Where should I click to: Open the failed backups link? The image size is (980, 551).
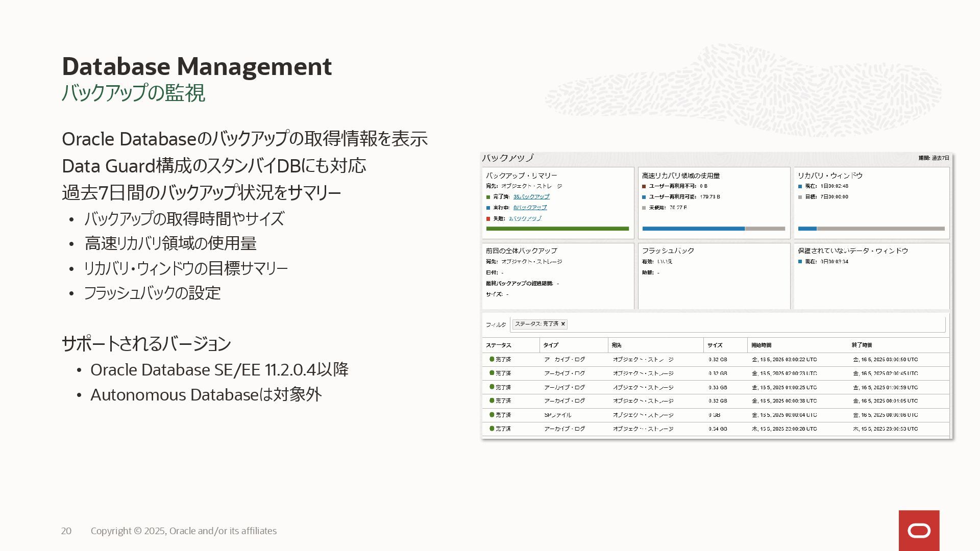click(x=525, y=218)
